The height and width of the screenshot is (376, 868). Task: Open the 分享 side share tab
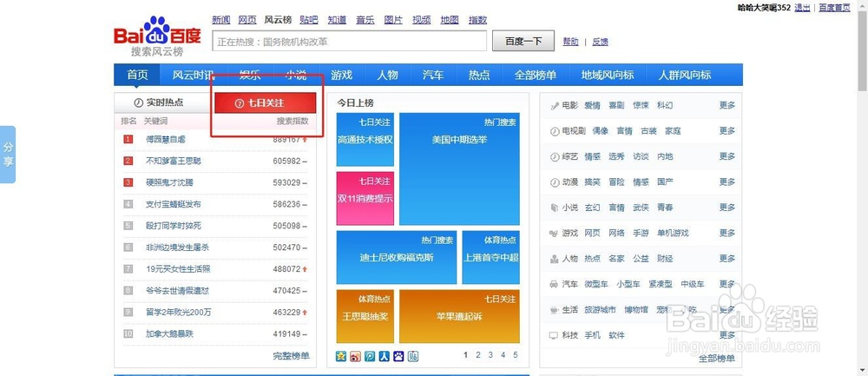pos(8,155)
